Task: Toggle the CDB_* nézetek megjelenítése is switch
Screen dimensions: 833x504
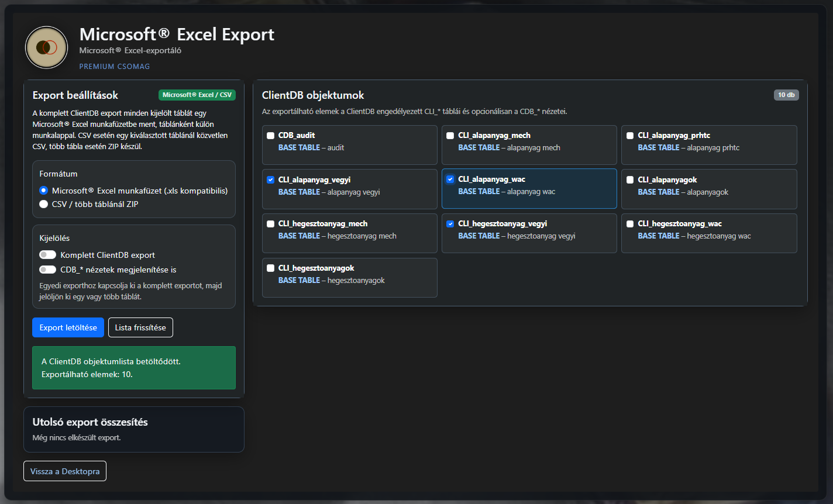Action: coord(47,270)
